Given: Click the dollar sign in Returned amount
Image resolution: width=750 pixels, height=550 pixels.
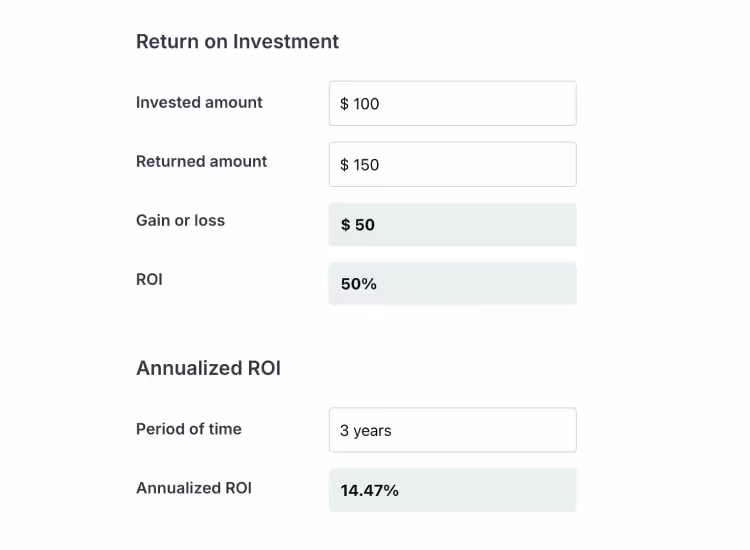Looking at the screenshot, I should 345,165.
